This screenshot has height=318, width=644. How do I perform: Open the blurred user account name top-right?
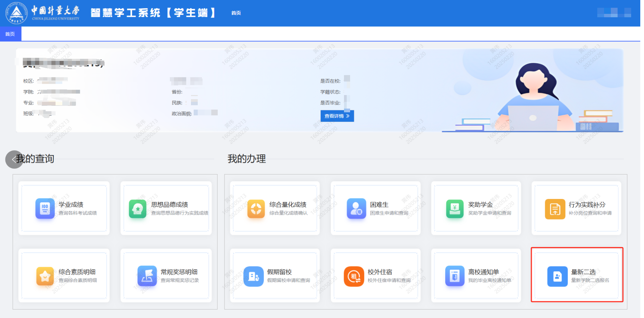(614, 13)
